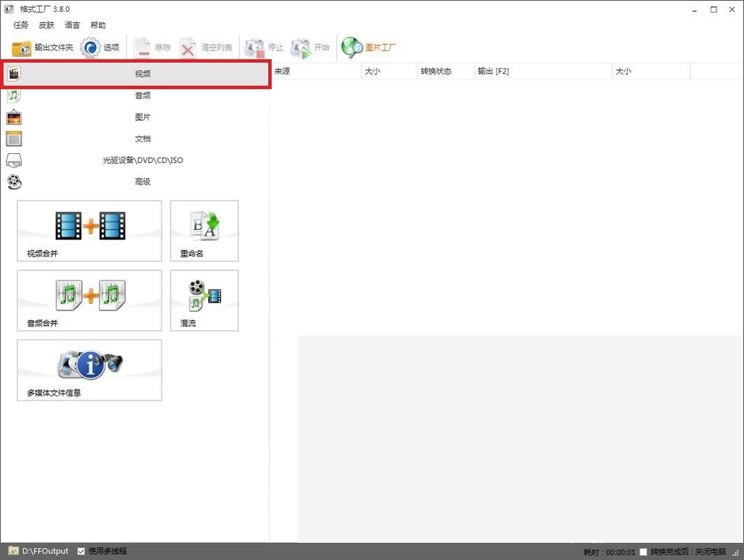Click the first 大小 column header after 来源

coord(389,71)
